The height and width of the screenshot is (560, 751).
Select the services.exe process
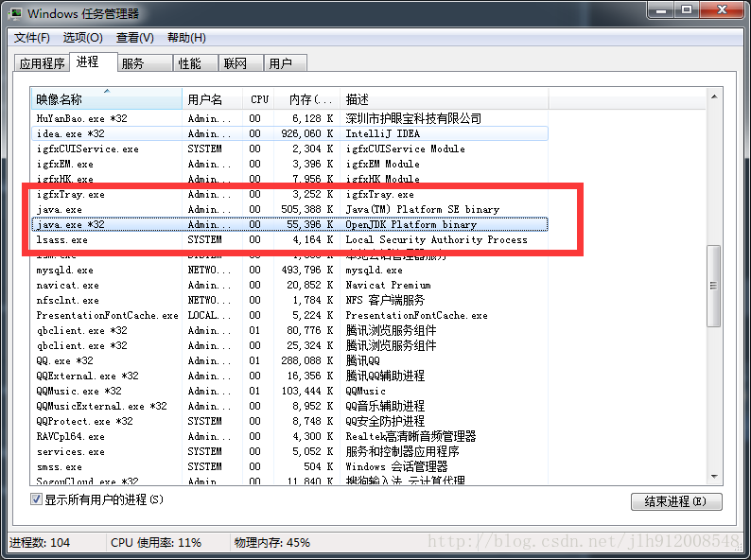coord(289,451)
